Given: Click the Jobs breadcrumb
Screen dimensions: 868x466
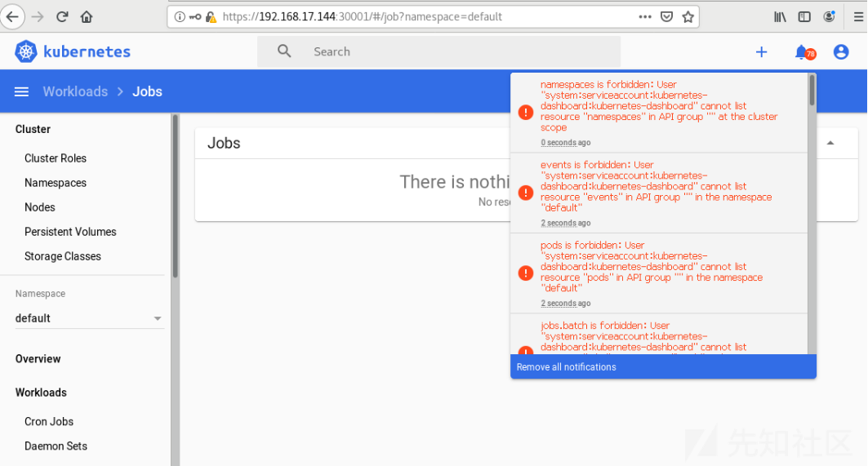Looking at the screenshot, I should (x=147, y=91).
